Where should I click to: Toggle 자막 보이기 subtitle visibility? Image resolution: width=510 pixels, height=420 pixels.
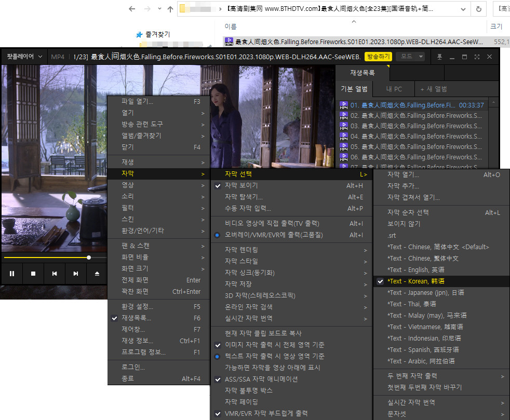[x=291, y=186]
